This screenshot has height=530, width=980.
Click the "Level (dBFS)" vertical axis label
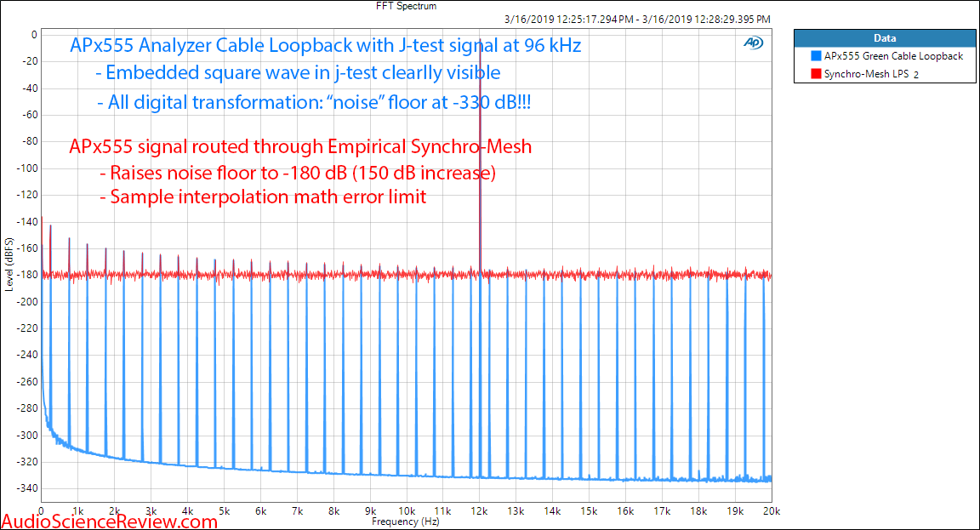coord(9,265)
